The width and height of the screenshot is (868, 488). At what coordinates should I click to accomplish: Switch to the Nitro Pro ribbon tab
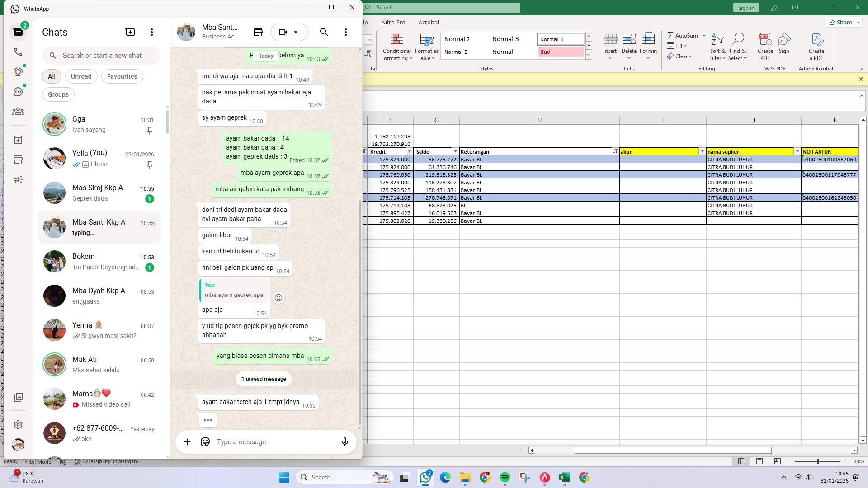(393, 22)
